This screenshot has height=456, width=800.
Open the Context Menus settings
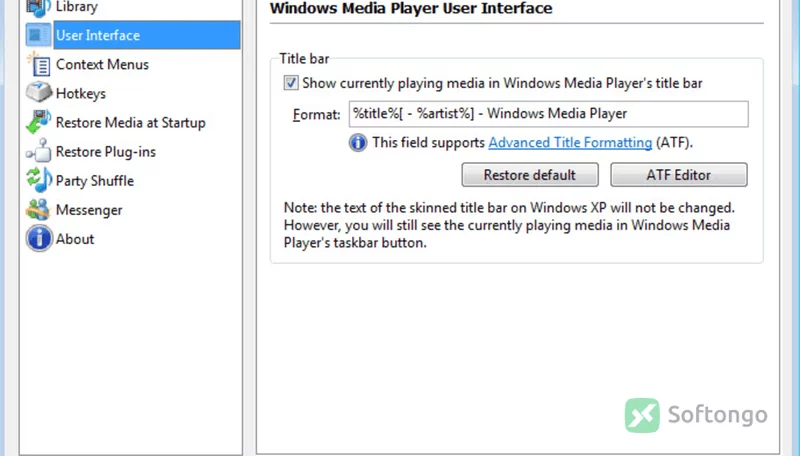point(103,64)
